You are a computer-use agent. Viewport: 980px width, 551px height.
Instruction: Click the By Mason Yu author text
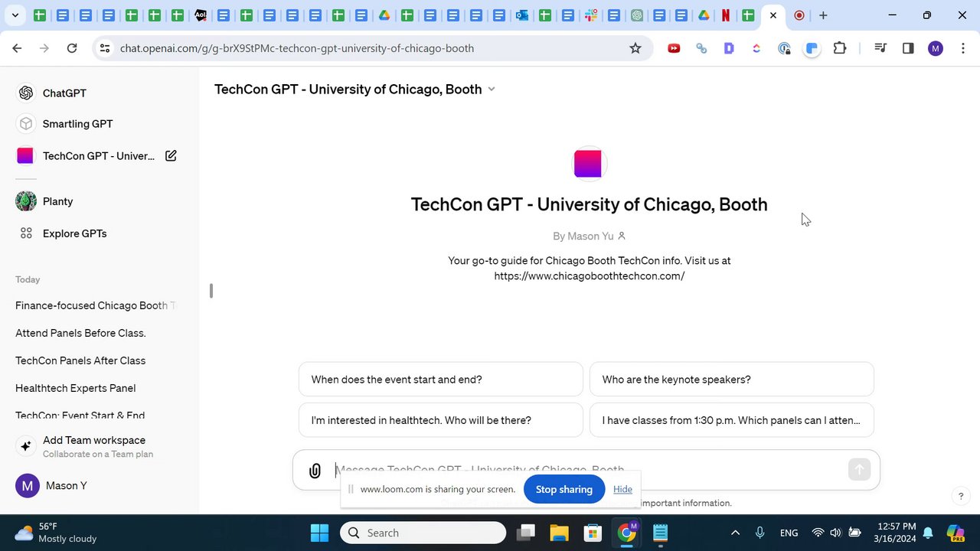point(589,236)
